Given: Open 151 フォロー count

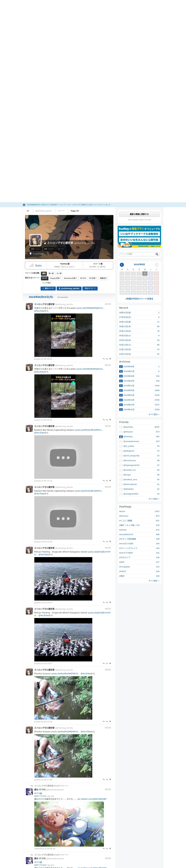Looking at the screenshot, I should point(35,249).
